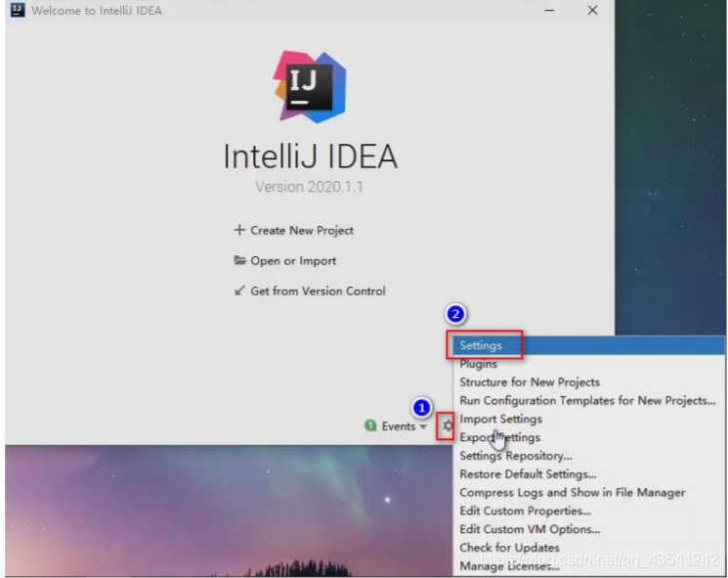Open Settings Repository... entry
The height and width of the screenshot is (578, 728).
(588, 456)
